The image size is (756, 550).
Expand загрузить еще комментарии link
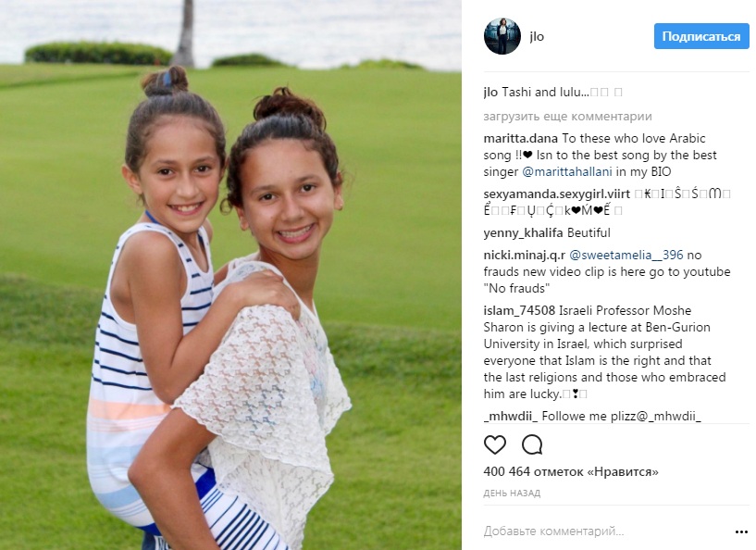(567, 117)
